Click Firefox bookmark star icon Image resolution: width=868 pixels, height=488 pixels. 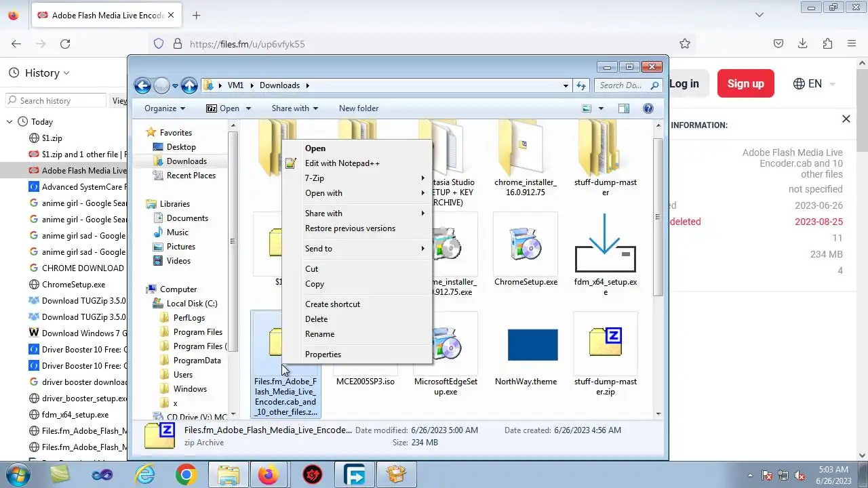[x=685, y=44]
